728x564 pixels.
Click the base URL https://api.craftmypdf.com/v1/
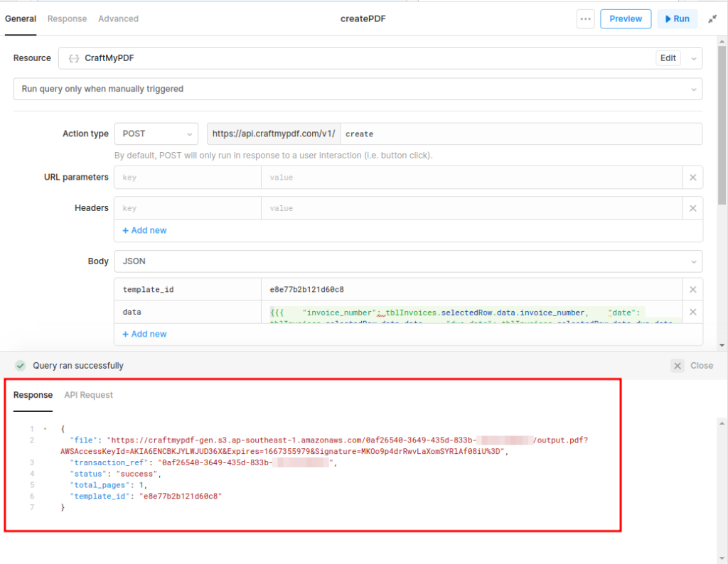[x=274, y=134]
